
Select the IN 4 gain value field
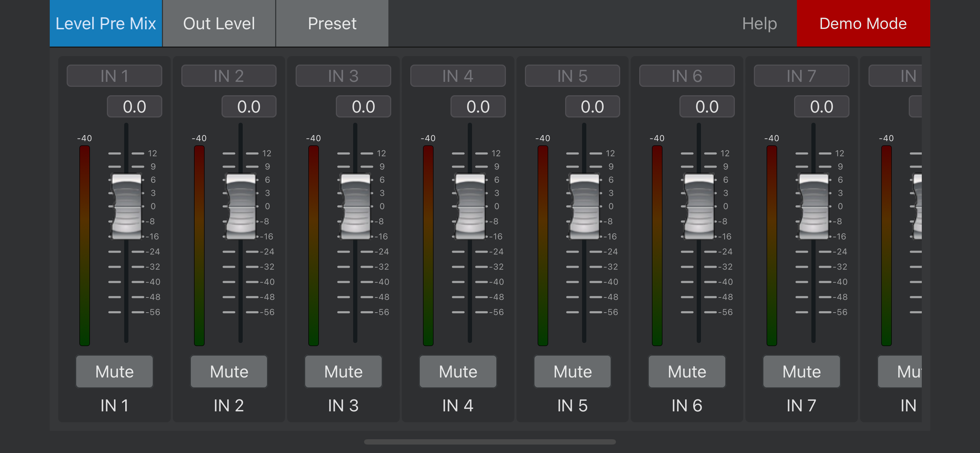click(478, 107)
